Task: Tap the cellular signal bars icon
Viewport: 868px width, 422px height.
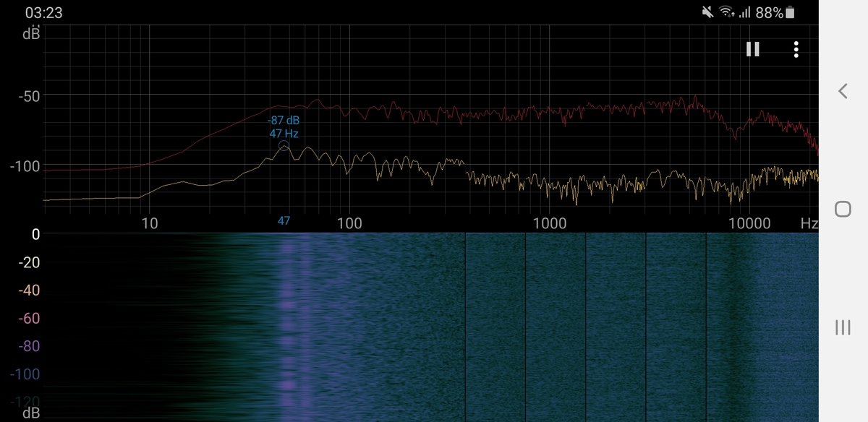Action: [744, 12]
